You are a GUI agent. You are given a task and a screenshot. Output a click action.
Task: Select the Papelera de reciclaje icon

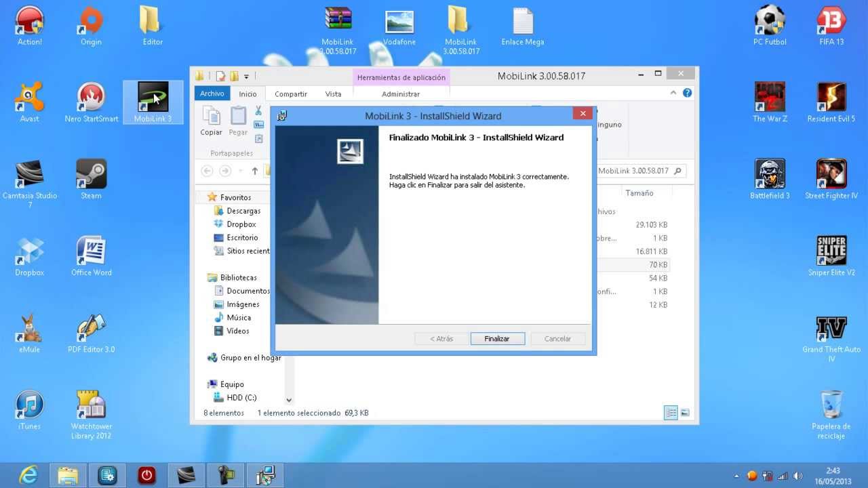tap(831, 415)
